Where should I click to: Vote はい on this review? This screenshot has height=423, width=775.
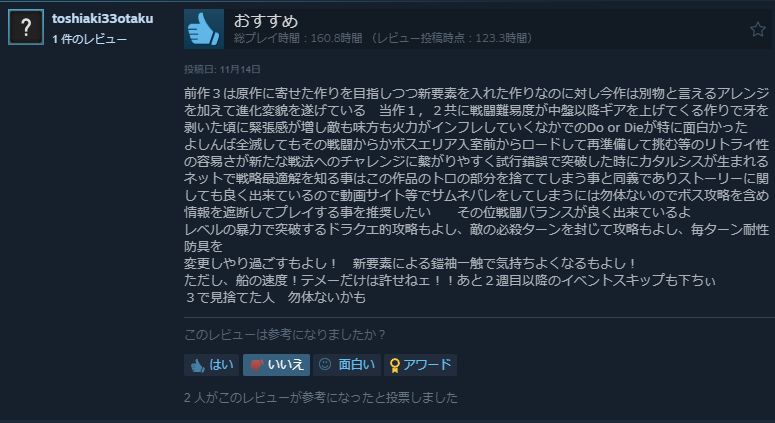click(212, 365)
